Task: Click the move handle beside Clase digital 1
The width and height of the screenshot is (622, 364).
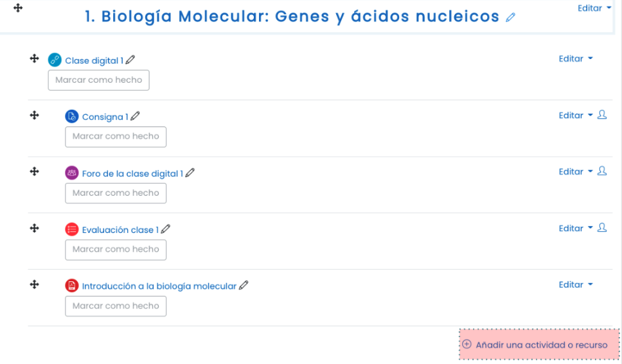Action: click(x=35, y=58)
